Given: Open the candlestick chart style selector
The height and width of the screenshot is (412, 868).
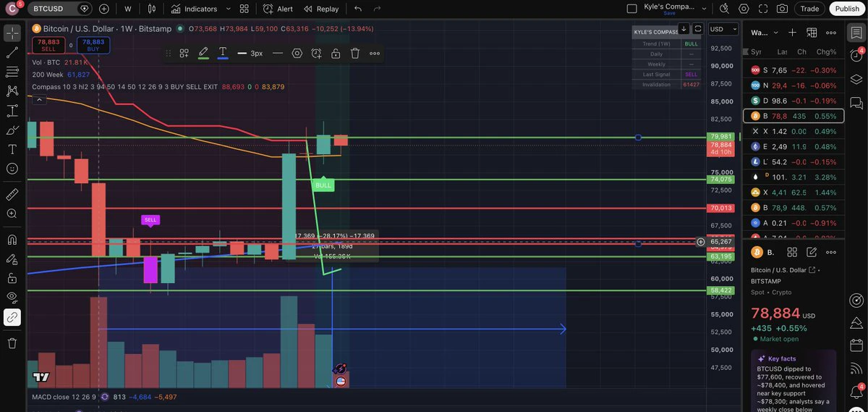Looking at the screenshot, I should [152, 9].
